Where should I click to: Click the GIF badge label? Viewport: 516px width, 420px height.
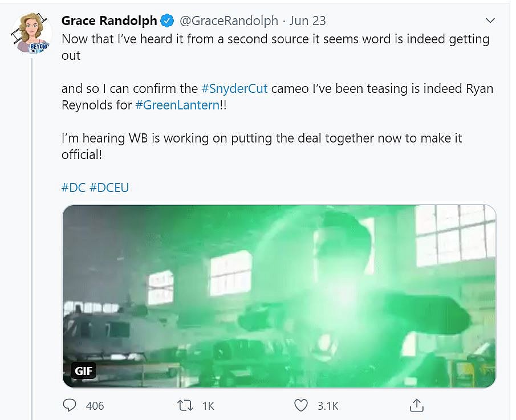pos(84,371)
